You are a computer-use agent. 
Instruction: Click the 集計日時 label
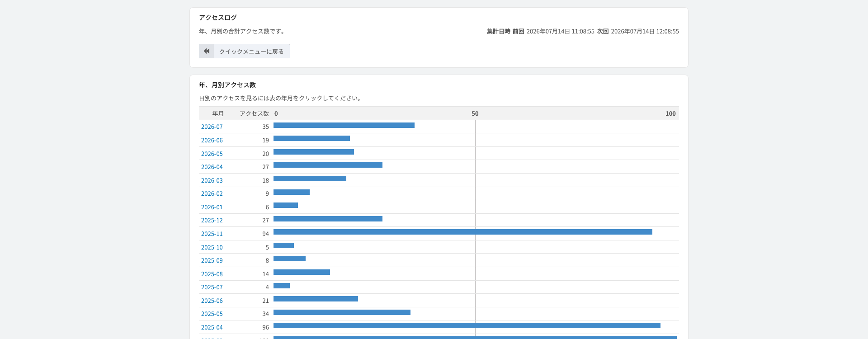[498, 32]
